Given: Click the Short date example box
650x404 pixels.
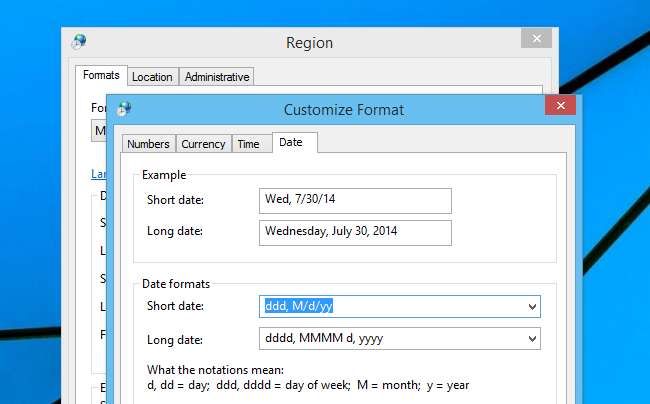Looking at the screenshot, I should pyautogui.click(x=354, y=201).
